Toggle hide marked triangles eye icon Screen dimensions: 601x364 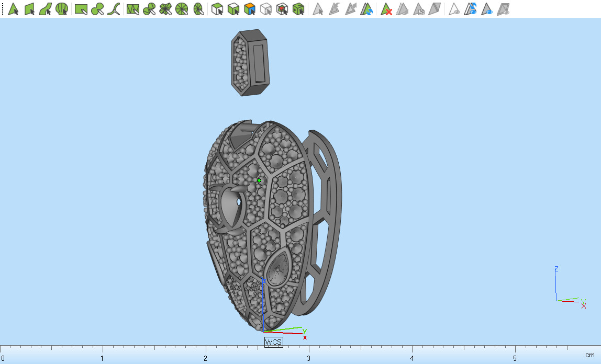454,8
